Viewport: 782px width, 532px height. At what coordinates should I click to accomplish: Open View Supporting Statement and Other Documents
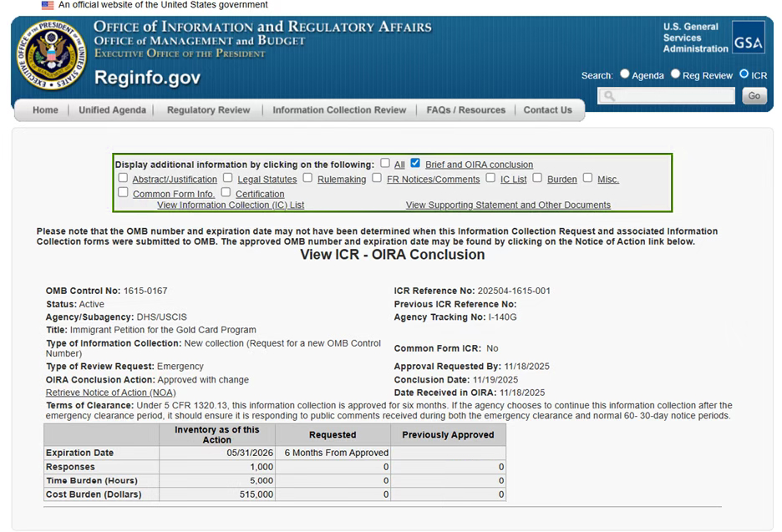pos(508,205)
